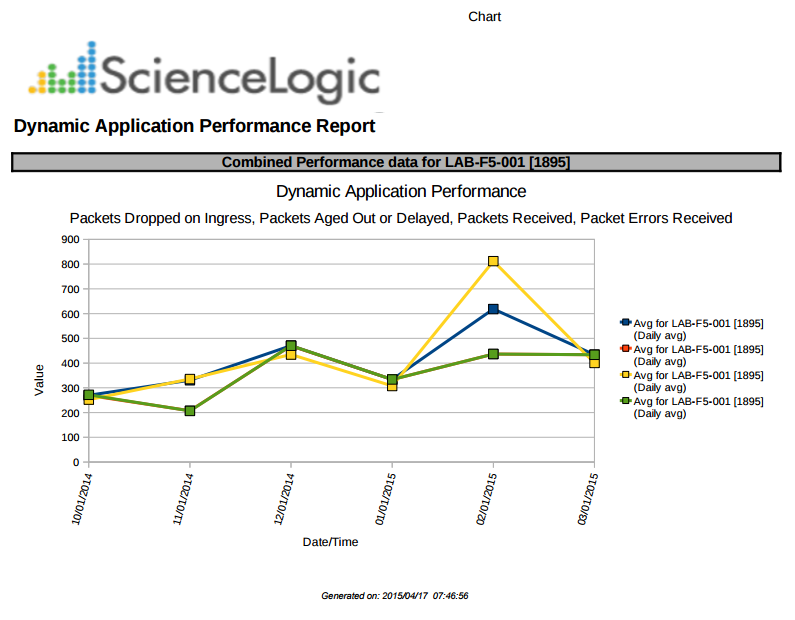Screen dimensions: 795x620
Task: Select the green data point at 11/01/2014
Action: 190,411
